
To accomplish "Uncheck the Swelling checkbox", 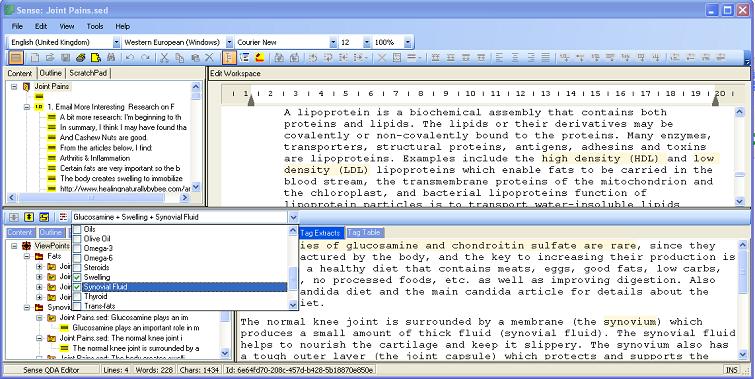I will 77,277.
